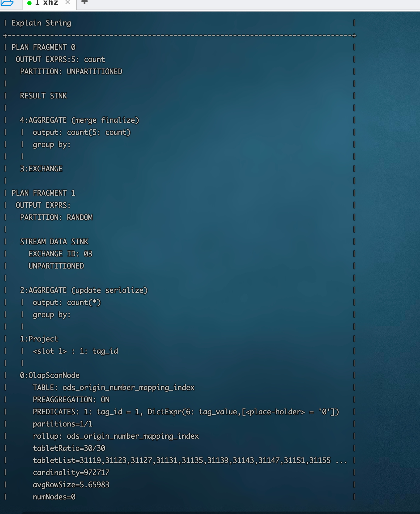
Task: Click 'STREAM DATA SINK' text
Action: point(54,242)
